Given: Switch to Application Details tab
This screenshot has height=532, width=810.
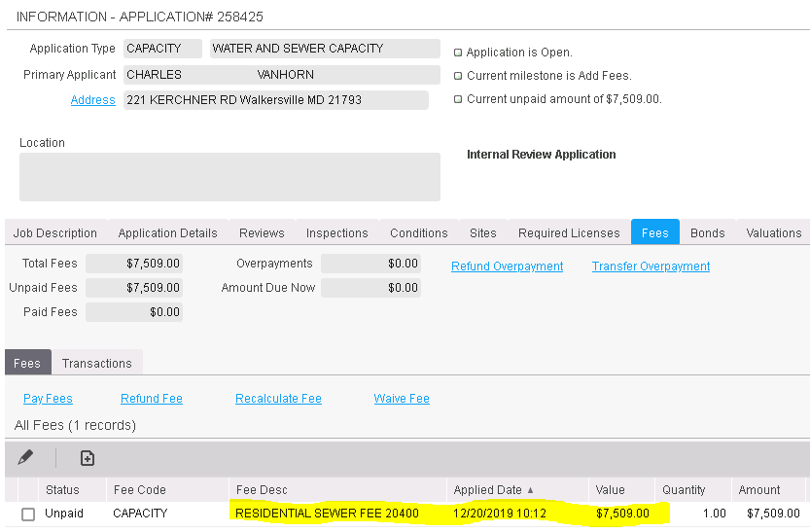Looking at the screenshot, I should coord(168,233).
